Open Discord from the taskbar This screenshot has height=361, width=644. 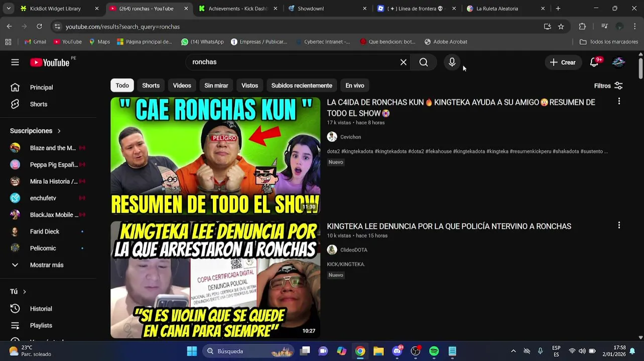click(x=397, y=351)
